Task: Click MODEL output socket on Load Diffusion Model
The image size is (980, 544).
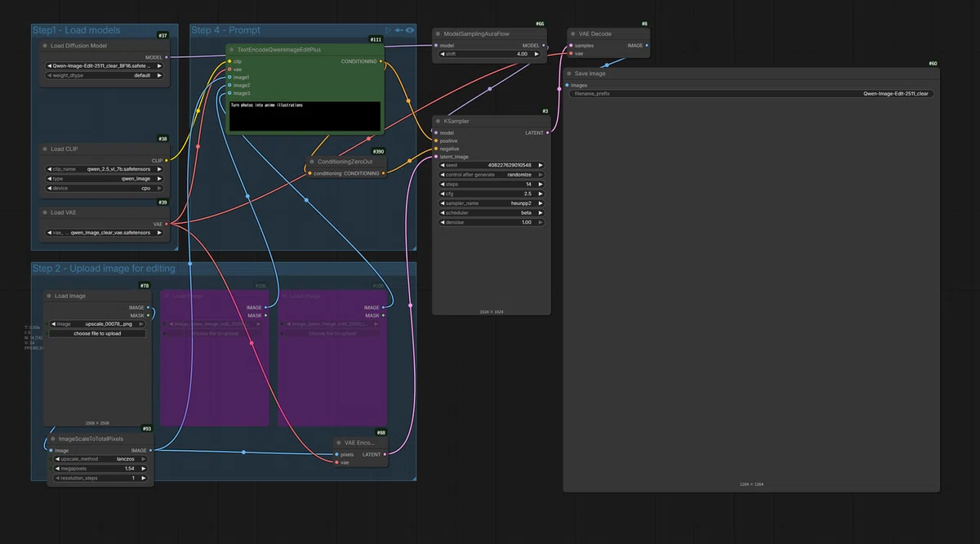Action: (167, 57)
